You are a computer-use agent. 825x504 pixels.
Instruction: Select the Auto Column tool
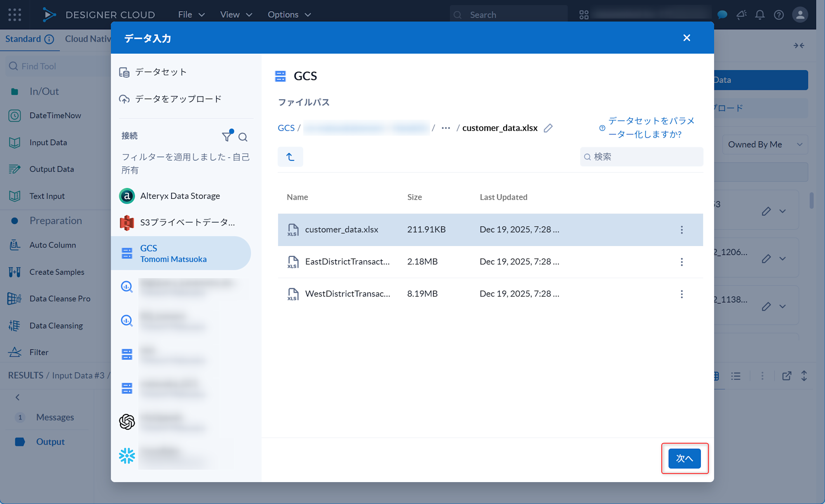[52, 245]
